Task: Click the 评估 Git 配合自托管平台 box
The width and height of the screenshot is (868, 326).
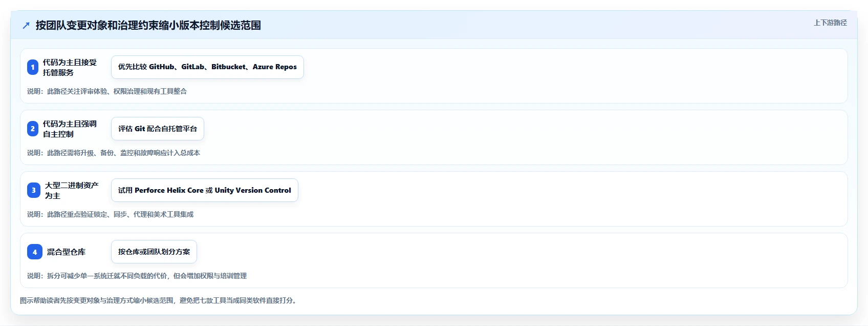Action: click(158, 129)
